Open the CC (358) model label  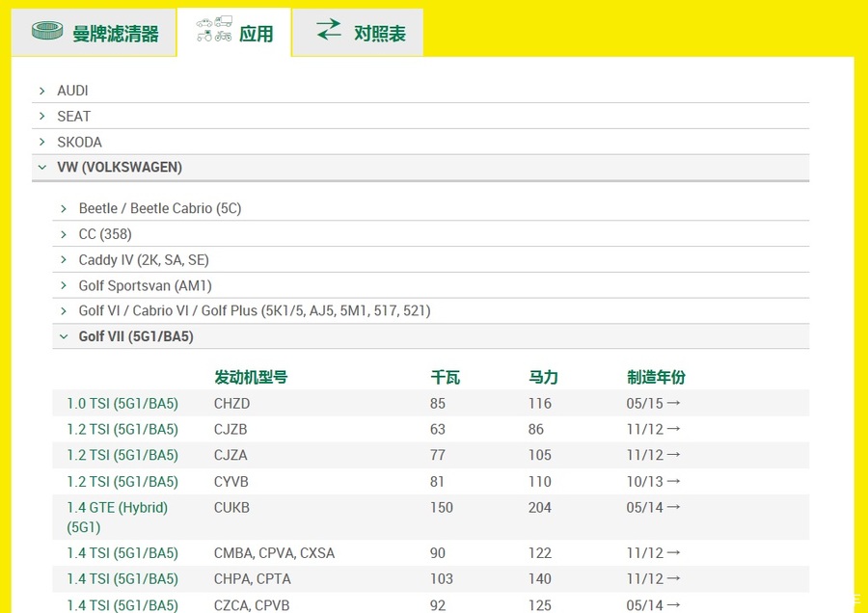coord(105,234)
